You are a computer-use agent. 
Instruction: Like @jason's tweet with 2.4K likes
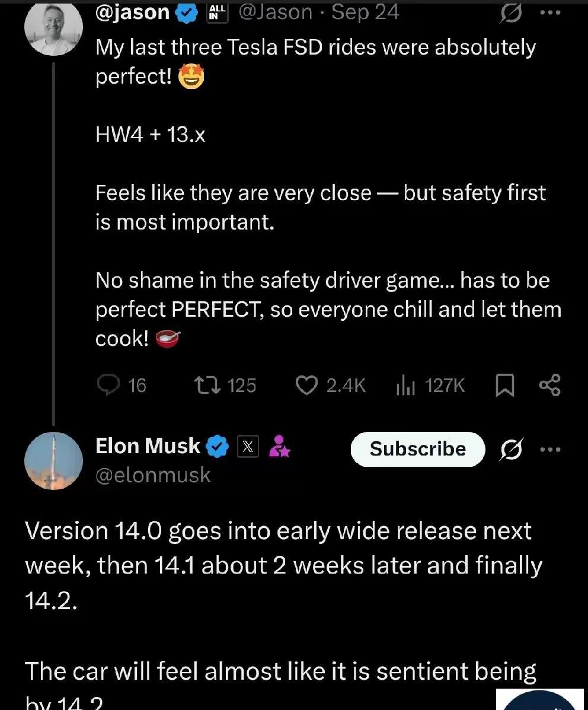click(306, 386)
